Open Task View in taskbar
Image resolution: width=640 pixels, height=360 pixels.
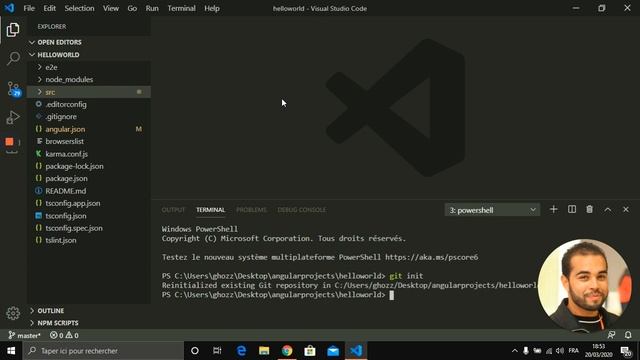click(217, 351)
